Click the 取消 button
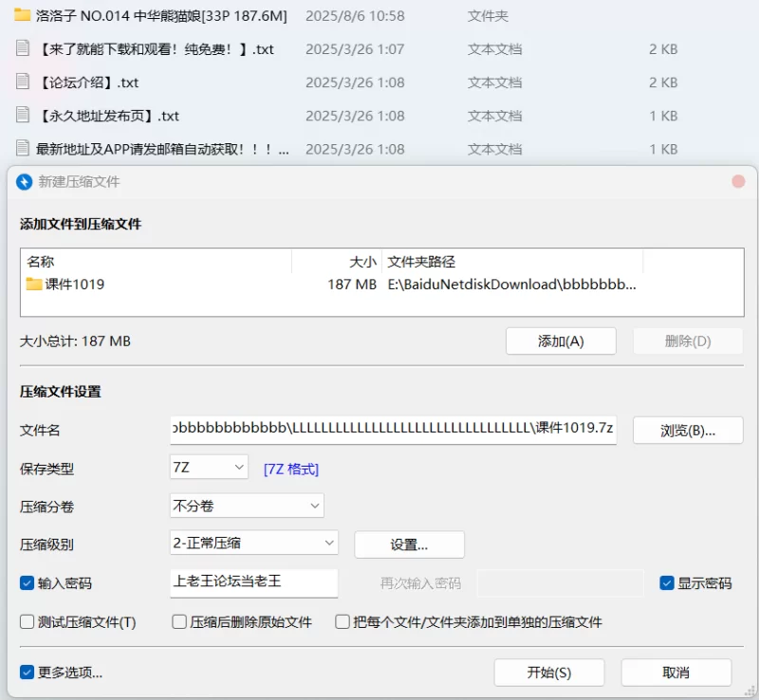This screenshot has width=759, height=700. (676, 672)
